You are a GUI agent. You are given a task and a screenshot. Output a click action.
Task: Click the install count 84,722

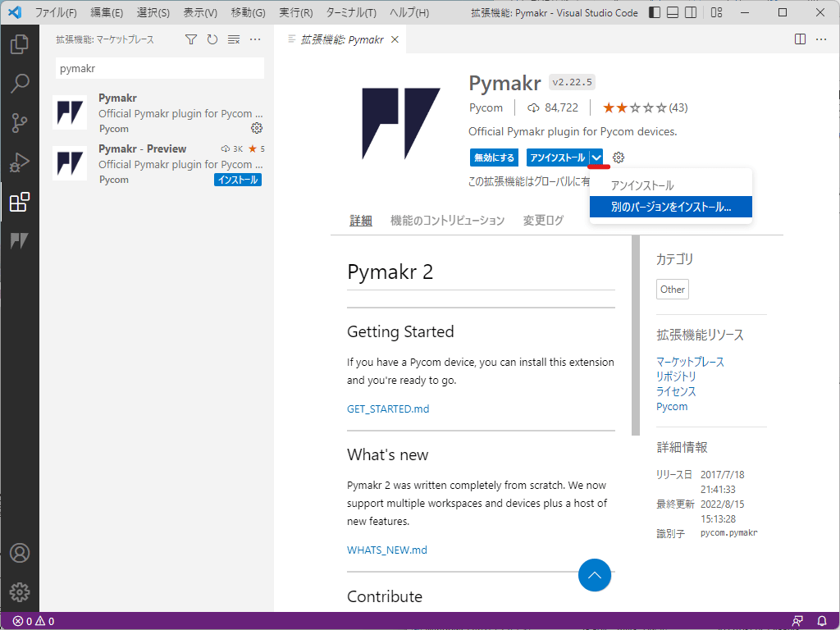(x=553, y=107)
